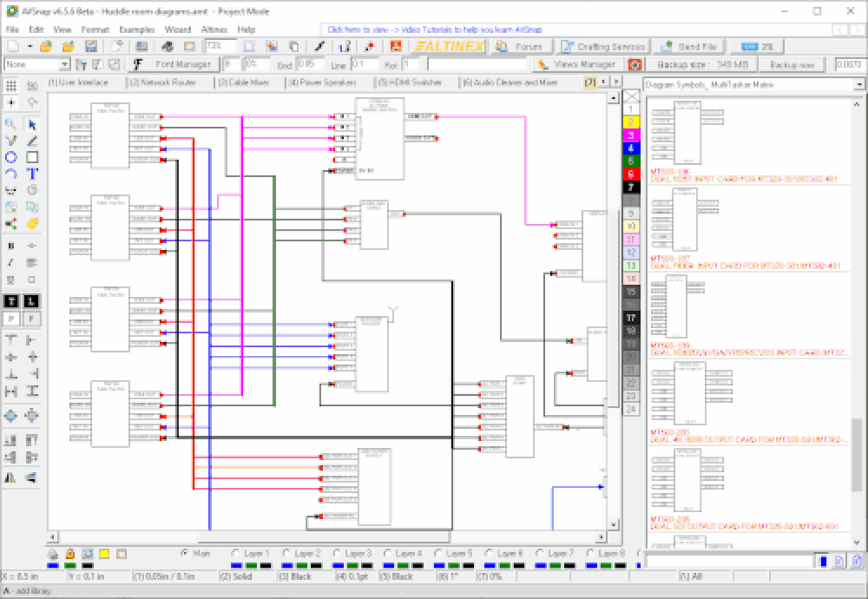Select the Main layer radio button
The height and width of the screenshot is (599, 868).
(x=185, y=552)
